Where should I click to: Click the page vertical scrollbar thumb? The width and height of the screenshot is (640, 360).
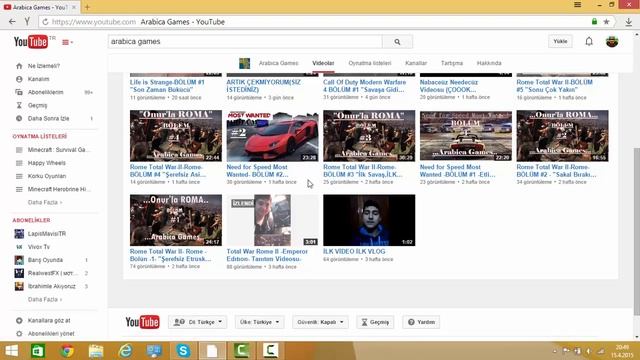pos(636,231)
